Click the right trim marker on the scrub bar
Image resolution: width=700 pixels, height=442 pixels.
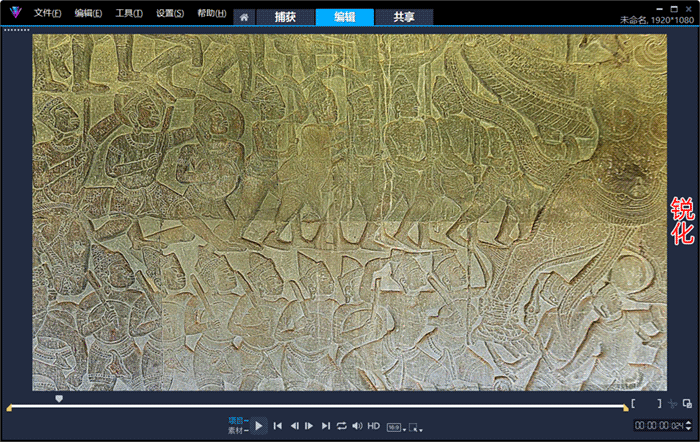pos(626,408)
